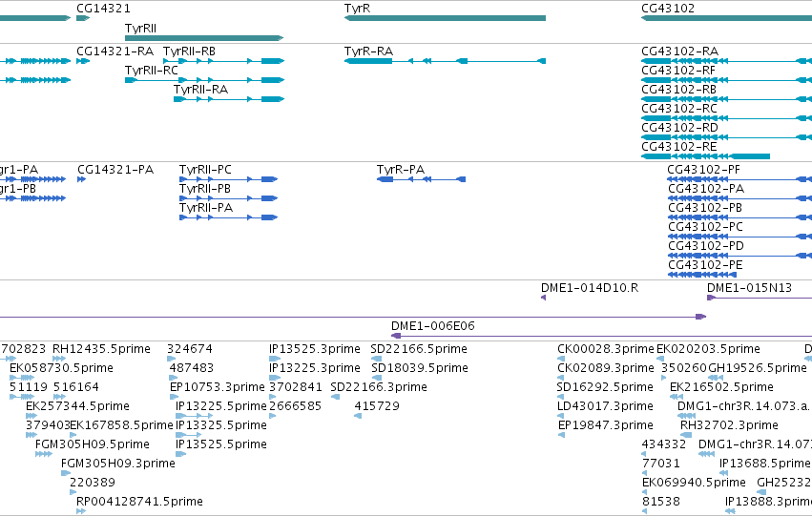Open EST IP13325.5prime
The image size is (812, 516).
(221, 425)
